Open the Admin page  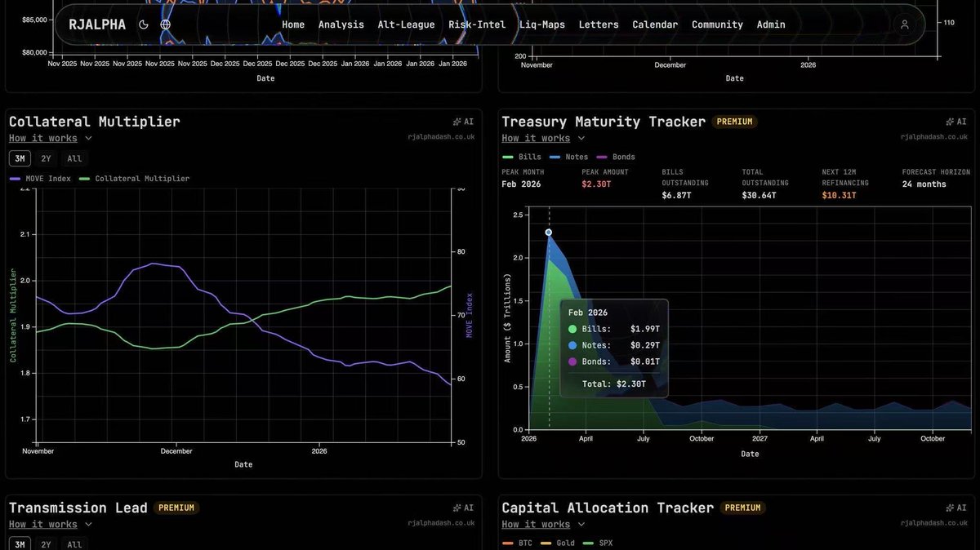click(771, 24)
